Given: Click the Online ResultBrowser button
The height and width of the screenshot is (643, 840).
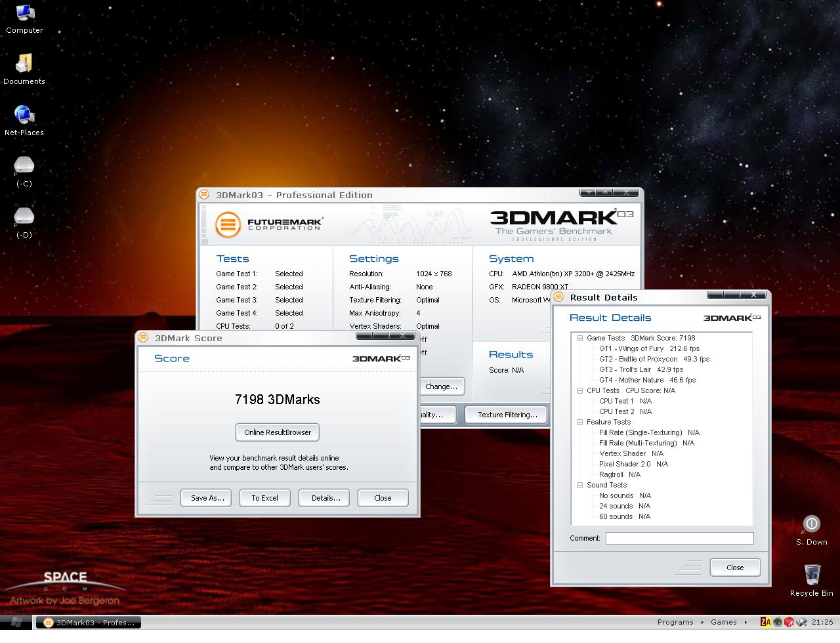Looking at the screenshot, I should point(278,432).
